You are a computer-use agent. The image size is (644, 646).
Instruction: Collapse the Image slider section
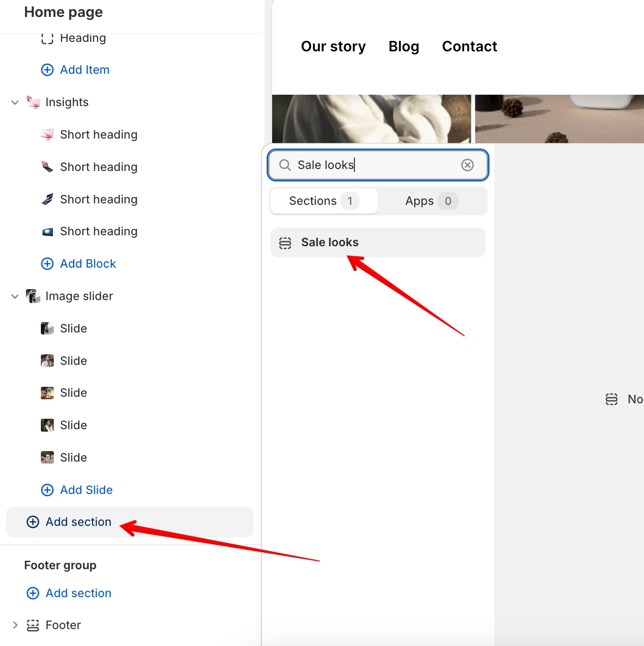click(15, 296)
